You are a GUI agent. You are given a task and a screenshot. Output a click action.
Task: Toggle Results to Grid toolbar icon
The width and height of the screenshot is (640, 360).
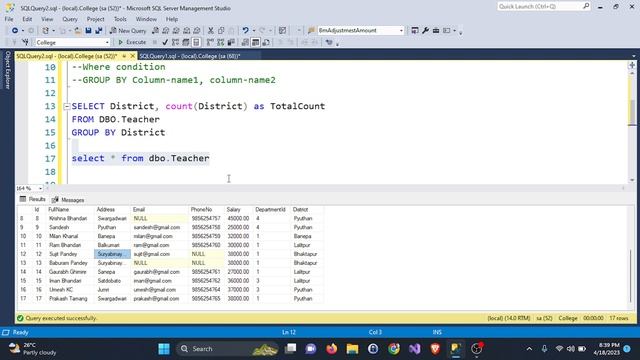pyautogui.click(x=256, y=42)
